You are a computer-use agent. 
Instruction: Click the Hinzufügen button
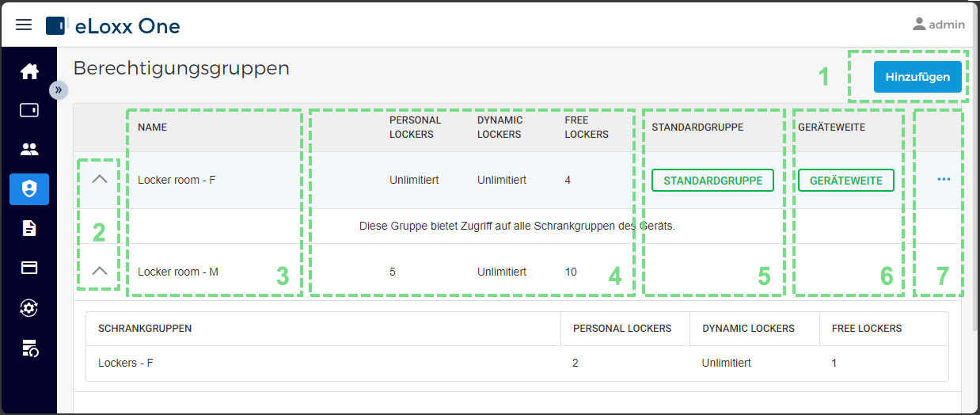tap(917, 77)
